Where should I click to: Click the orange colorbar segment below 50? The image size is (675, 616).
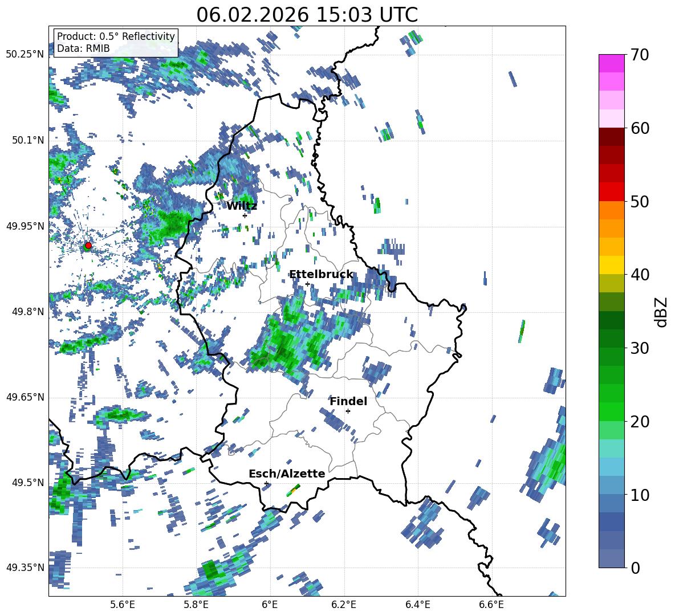(x=611, y=210)
